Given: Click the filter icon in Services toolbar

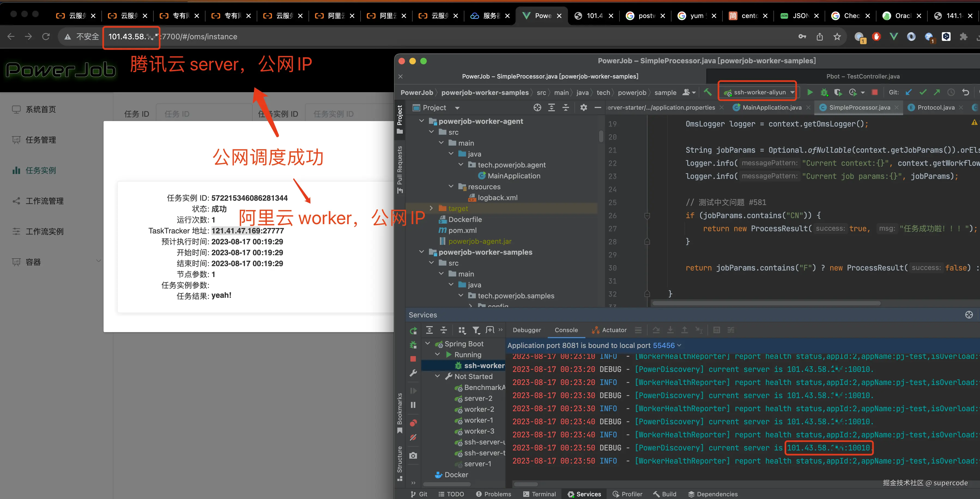Looking at the screenshot, I should point(476,330).
